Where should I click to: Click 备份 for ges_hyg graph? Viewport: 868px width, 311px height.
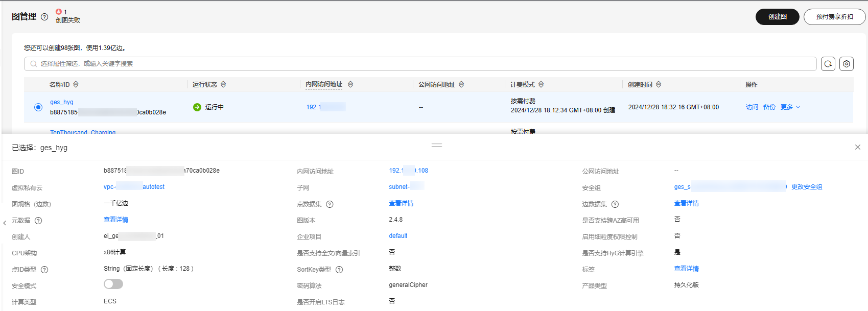pyautogui.click(x=769, y=107)
